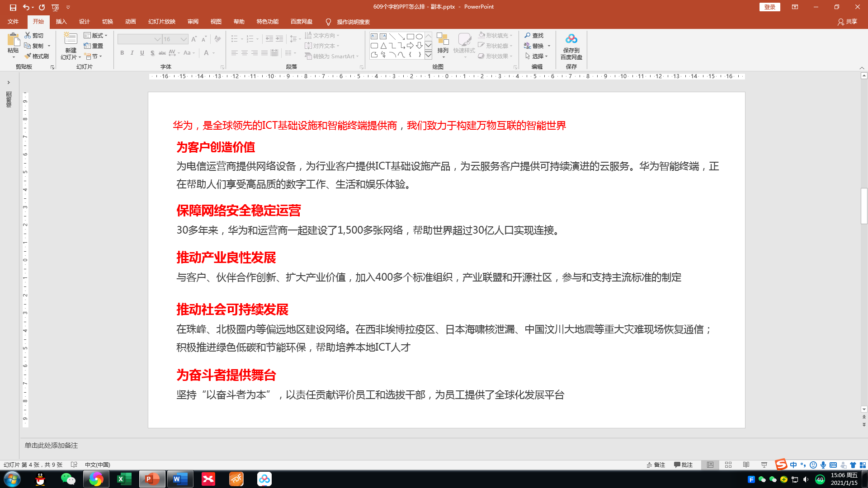Image resolution: width=868 pixels, height=488 pixels.
Task: Click the 共享 share button
Action: (847, 22)
